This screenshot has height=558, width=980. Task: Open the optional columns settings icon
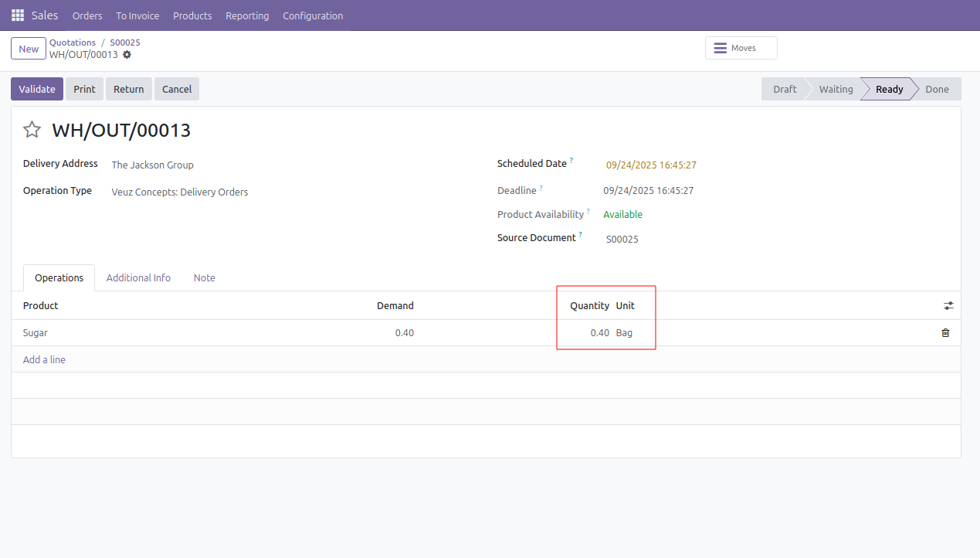[948, 306]
